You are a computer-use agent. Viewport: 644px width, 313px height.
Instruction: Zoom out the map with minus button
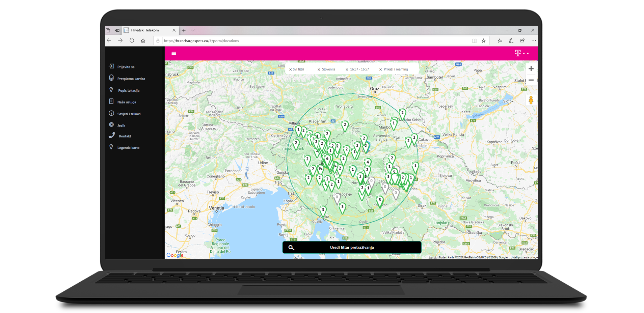[x=531, y=80]
